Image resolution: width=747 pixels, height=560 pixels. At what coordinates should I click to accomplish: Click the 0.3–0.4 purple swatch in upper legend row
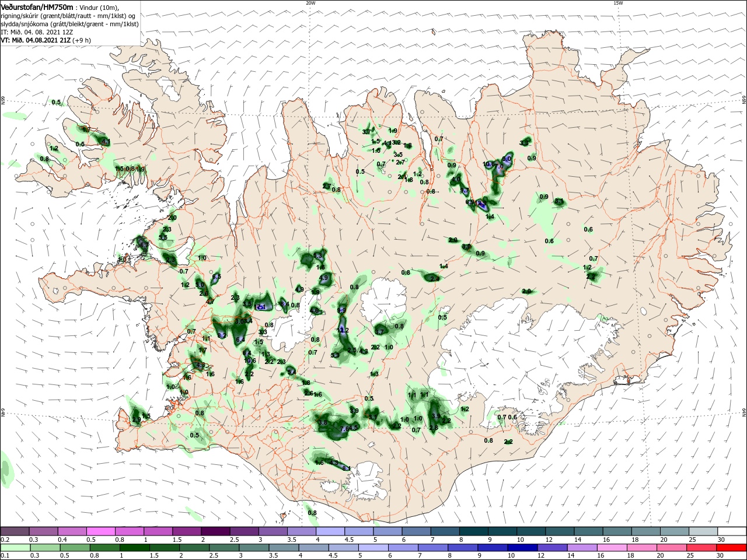pyautogui.click(x=43, y=531)
